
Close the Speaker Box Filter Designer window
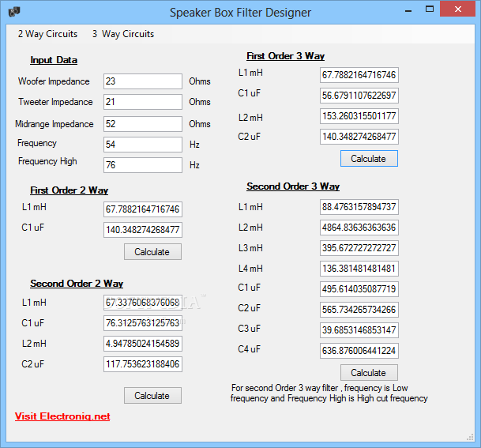(x=457, y=9)
